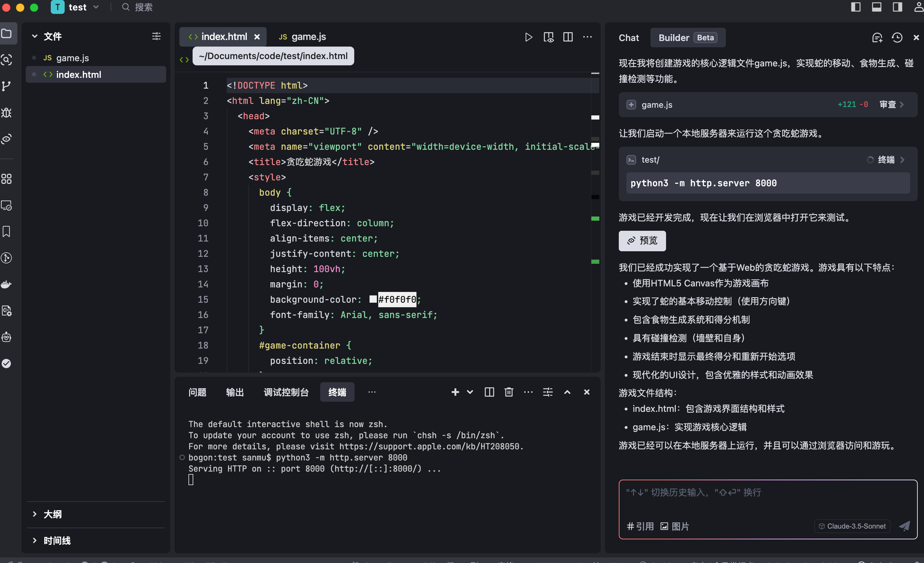This screenshot has width=924, height=563.
Task: Open game.js in the file tree
Action: 96,58
